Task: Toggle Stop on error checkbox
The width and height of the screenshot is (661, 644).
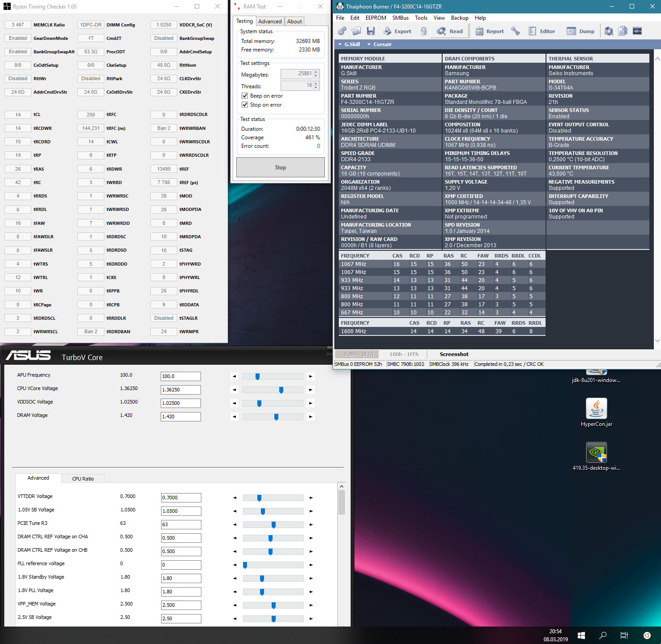Action: click(245, 104)
